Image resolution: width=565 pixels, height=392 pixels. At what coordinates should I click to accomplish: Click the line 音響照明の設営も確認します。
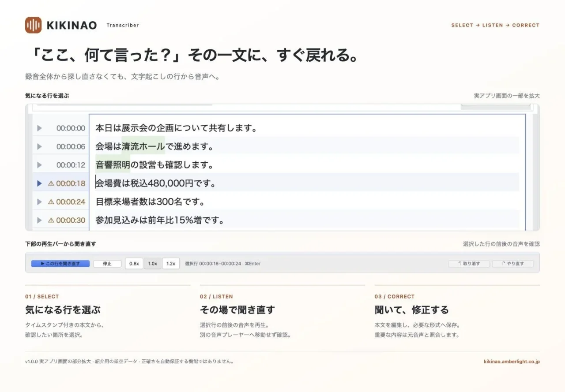click(154, 165)
